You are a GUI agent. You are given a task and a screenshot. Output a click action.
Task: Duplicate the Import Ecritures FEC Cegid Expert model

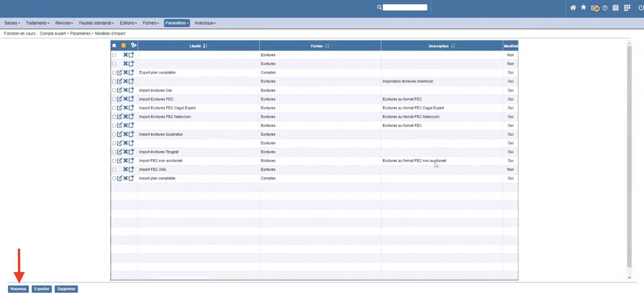(x=131, y=108)
